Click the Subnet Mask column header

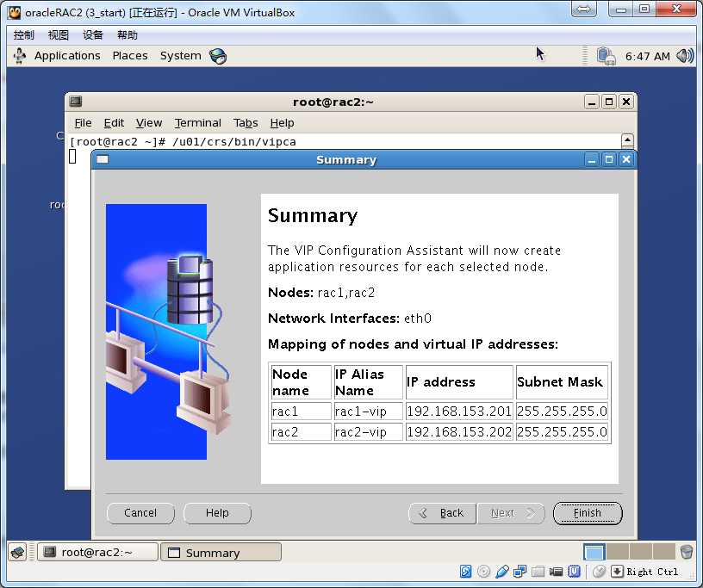coord(562,382)
